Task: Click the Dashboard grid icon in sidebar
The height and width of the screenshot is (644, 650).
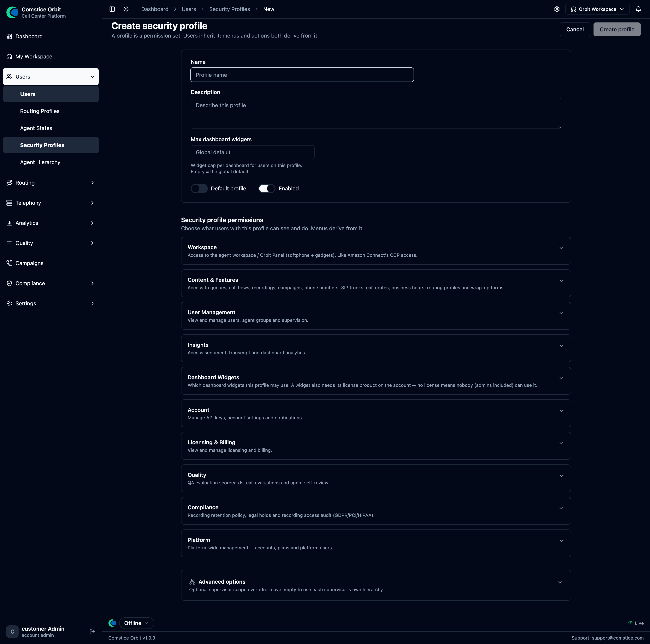Action: pos(9,36)
